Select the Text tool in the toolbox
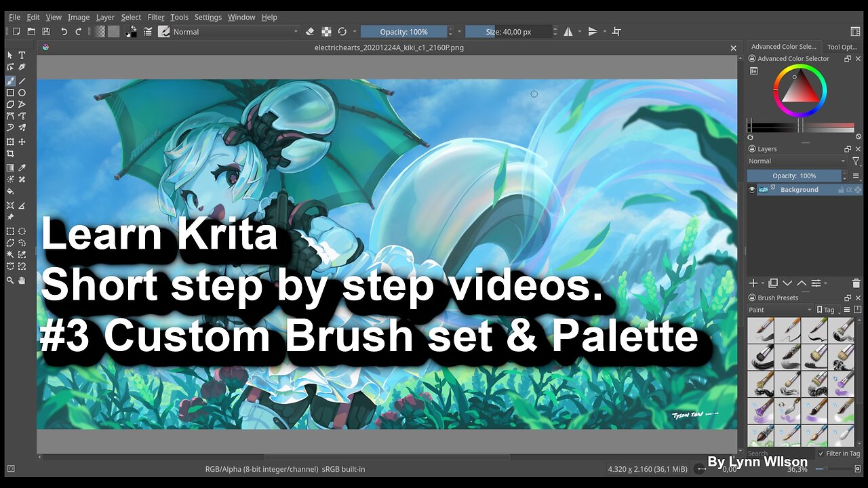Image resolution: width=868 pixels, height=488 pixels. [x=22, y=55]
